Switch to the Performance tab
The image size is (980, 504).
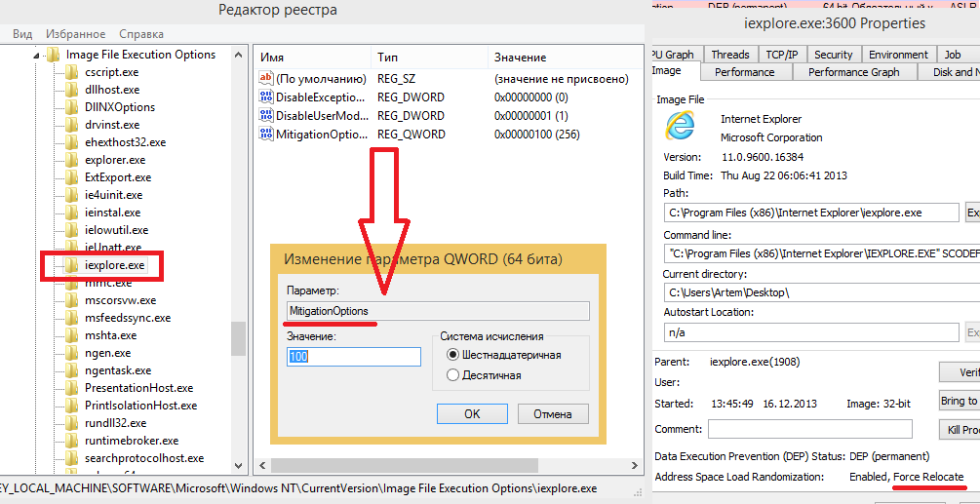[x=744, y=72]
